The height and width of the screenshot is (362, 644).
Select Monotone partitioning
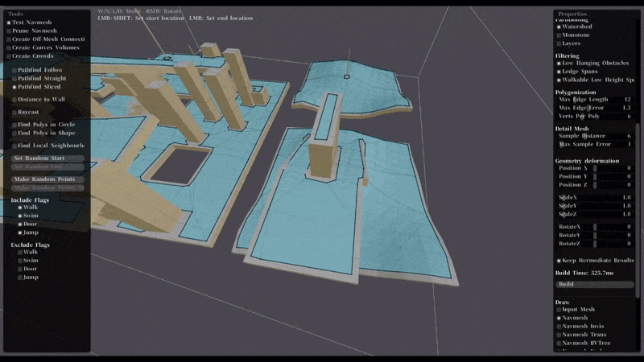pos(573,35)
